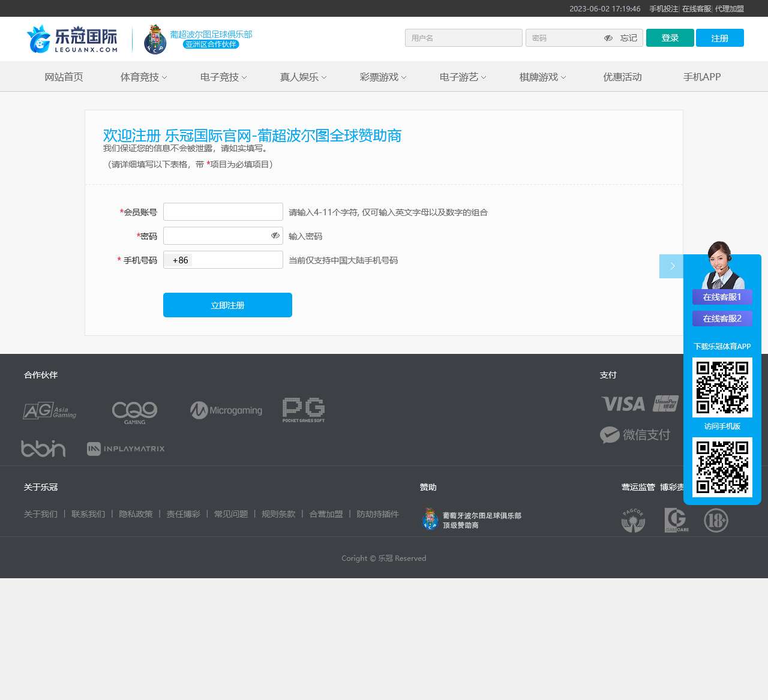The width and height of the screenshot is (768, 700).
Task: Open 联系我们 footer link
Action: 88,514
